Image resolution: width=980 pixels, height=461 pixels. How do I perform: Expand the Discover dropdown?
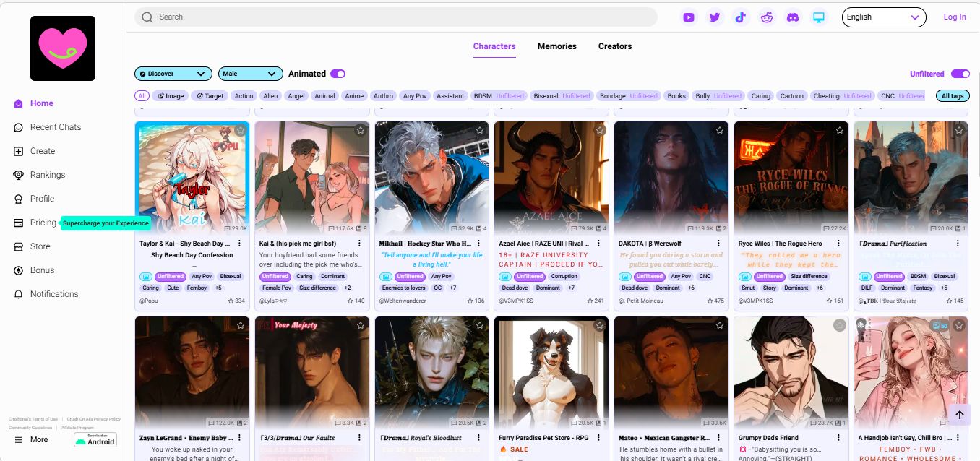click(x=173, y=74)
